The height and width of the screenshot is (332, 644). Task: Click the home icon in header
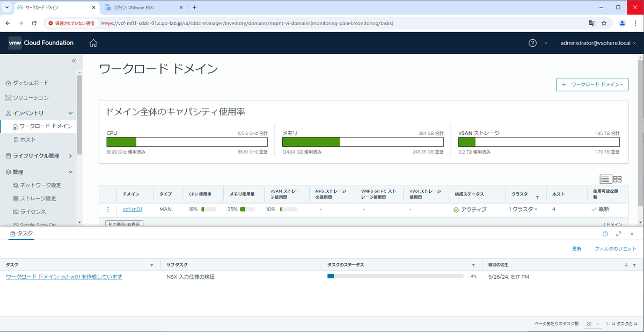tap(93, 43)
